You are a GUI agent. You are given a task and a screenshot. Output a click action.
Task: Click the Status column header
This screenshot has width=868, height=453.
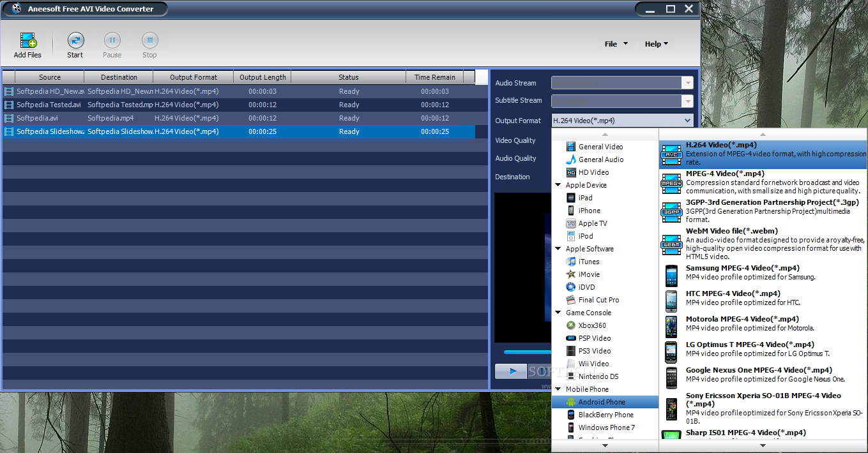[x=349, y=77]
